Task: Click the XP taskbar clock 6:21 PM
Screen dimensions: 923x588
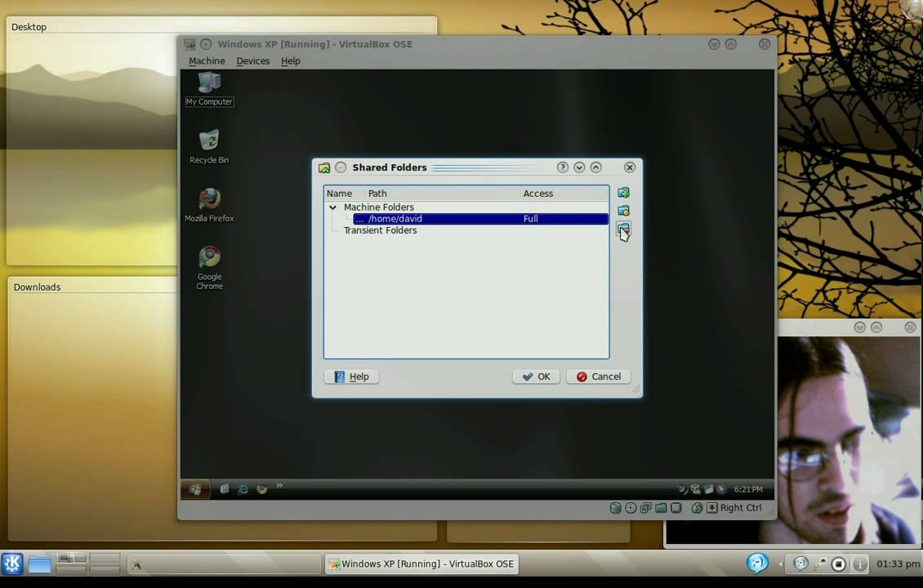Action: coord(747,489)
